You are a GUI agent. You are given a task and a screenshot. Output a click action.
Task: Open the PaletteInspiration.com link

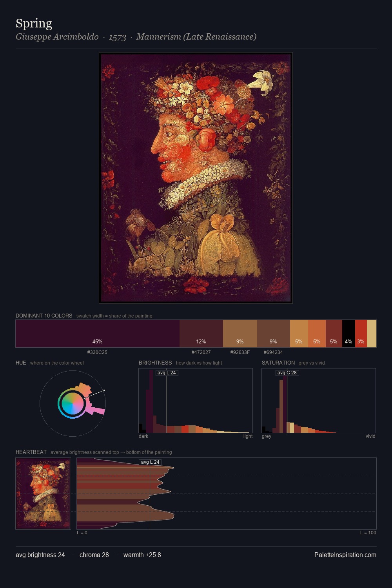pyautogui.click(x=345, y=555)
